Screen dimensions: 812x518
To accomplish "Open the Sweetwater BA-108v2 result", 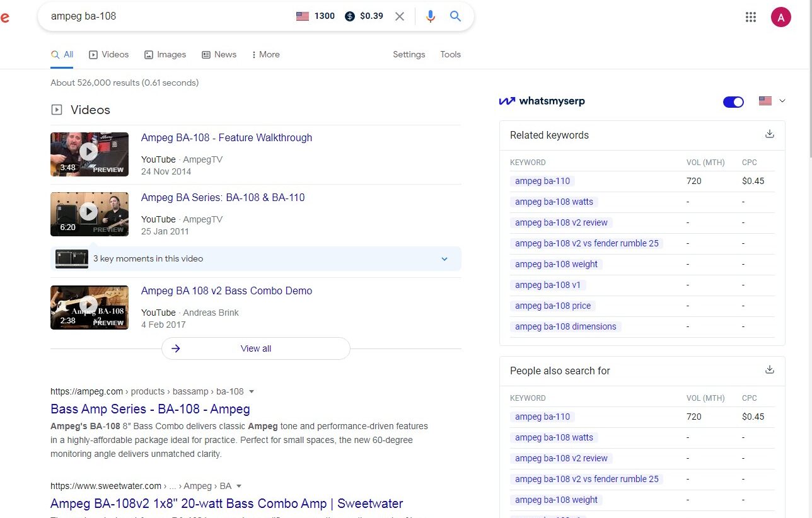I will point(226,504).
